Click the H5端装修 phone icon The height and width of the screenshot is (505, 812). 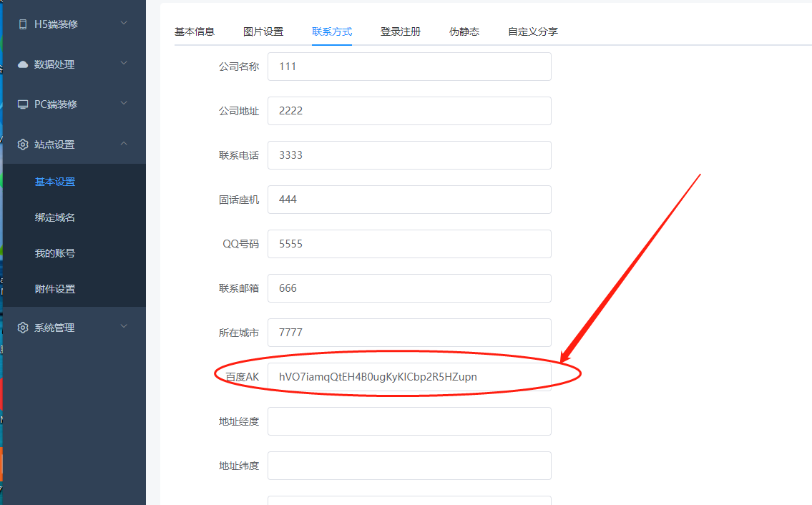[23, 24]
